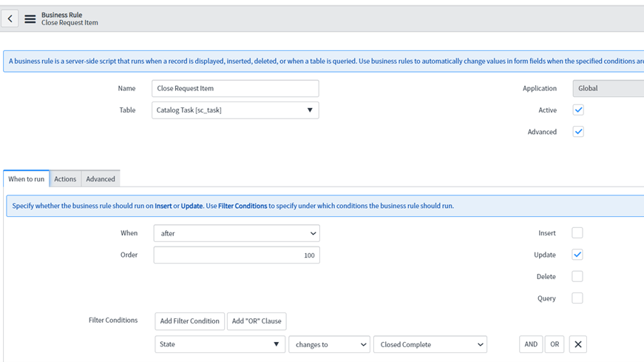Click into the Name input field
Screen dimensions: 644x362
(235, 88)
